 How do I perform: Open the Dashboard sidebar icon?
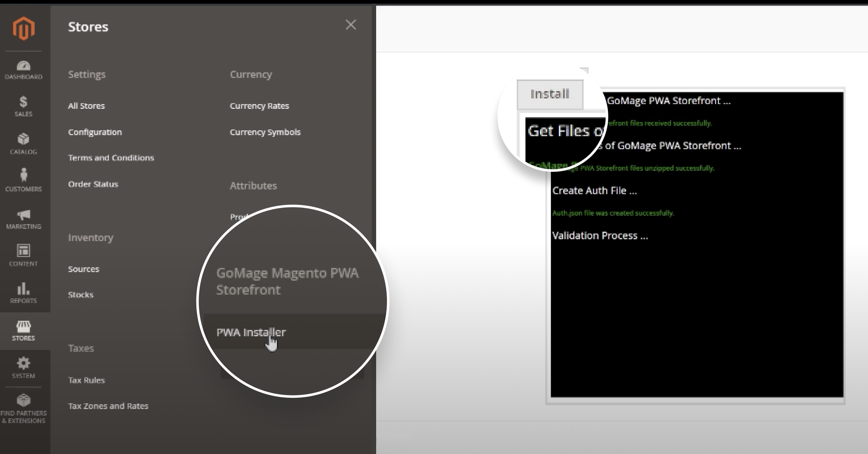coord(24,70)
